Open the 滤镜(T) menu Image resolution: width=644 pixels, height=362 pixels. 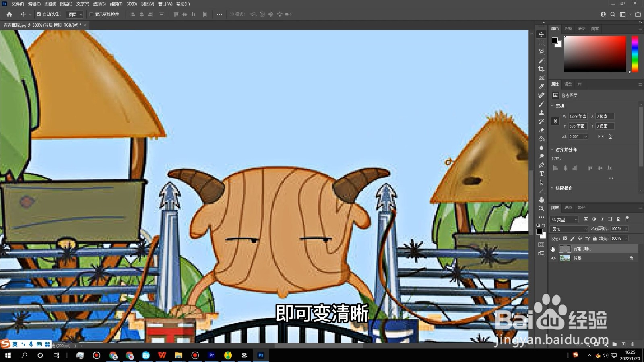pos(116,4)
